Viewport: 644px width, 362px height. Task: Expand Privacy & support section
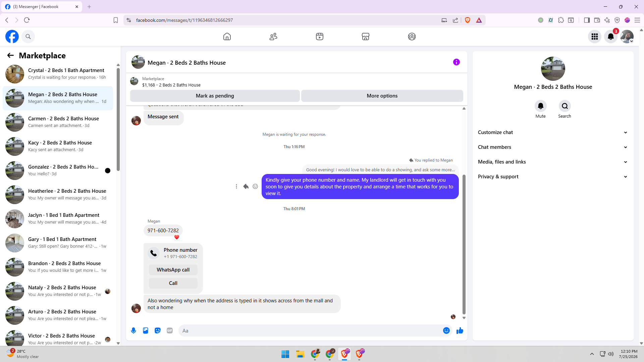pos(553,177)
